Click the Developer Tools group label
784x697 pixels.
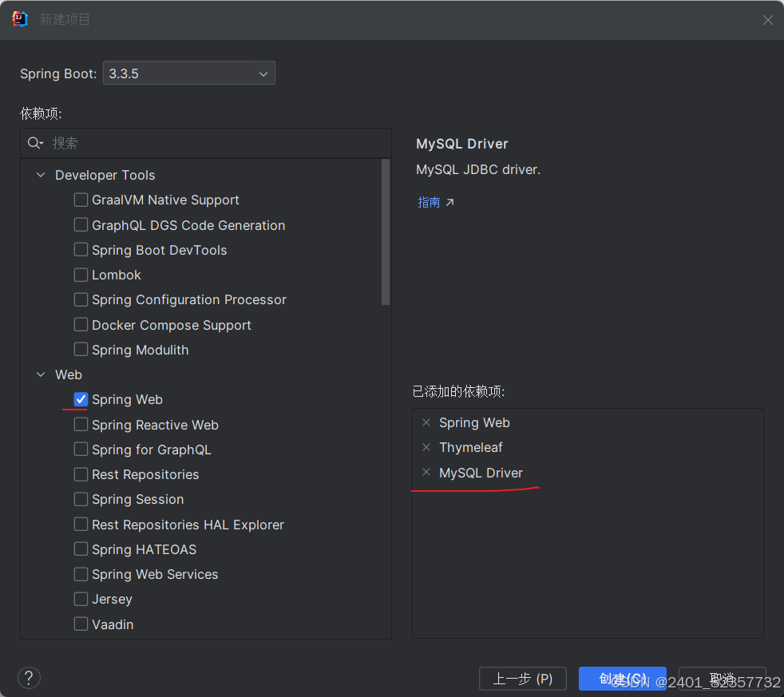pos(105,175)
